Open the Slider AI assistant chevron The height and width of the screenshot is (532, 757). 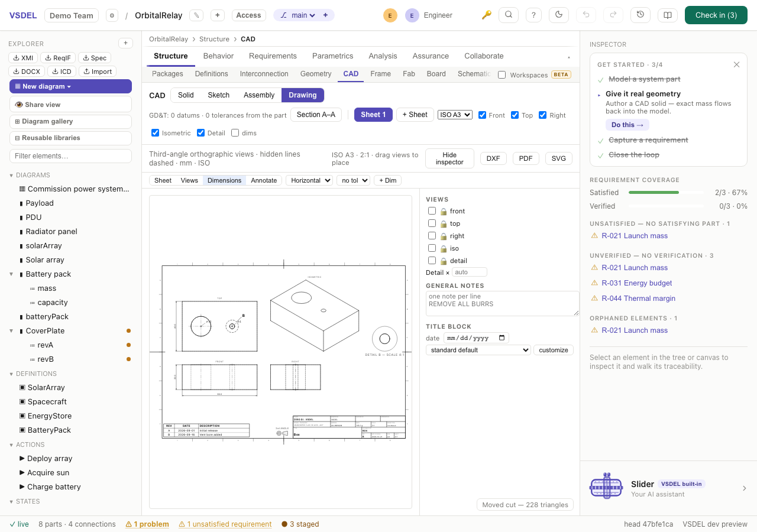tap(745, 488)
